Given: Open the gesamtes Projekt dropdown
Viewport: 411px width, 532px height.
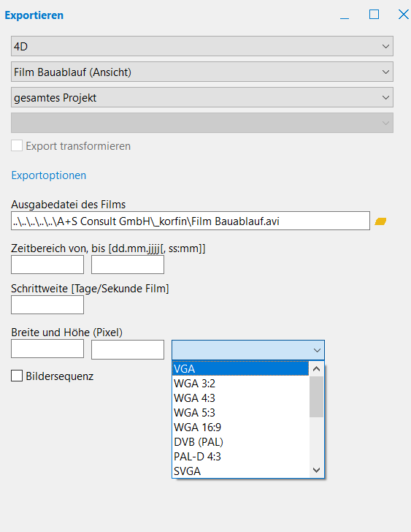Looking at the screenshot, I should click(x=202, y=98).
